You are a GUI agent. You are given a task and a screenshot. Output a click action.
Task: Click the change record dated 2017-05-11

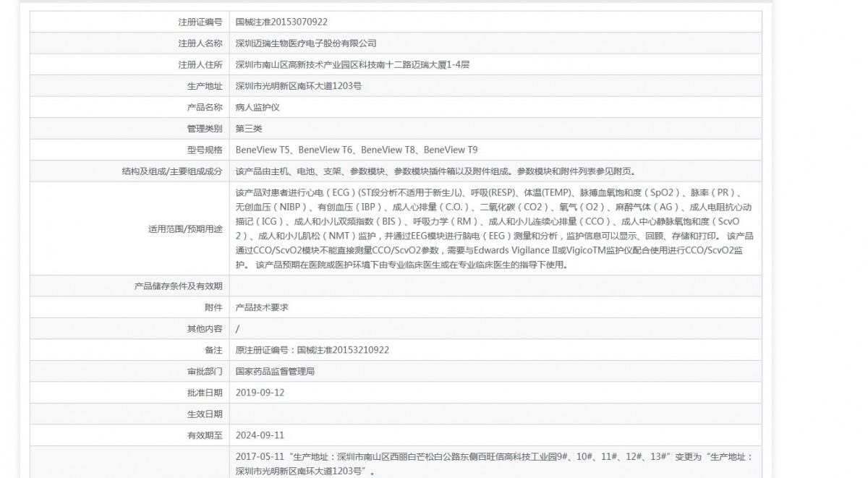[x=495, y=464]
